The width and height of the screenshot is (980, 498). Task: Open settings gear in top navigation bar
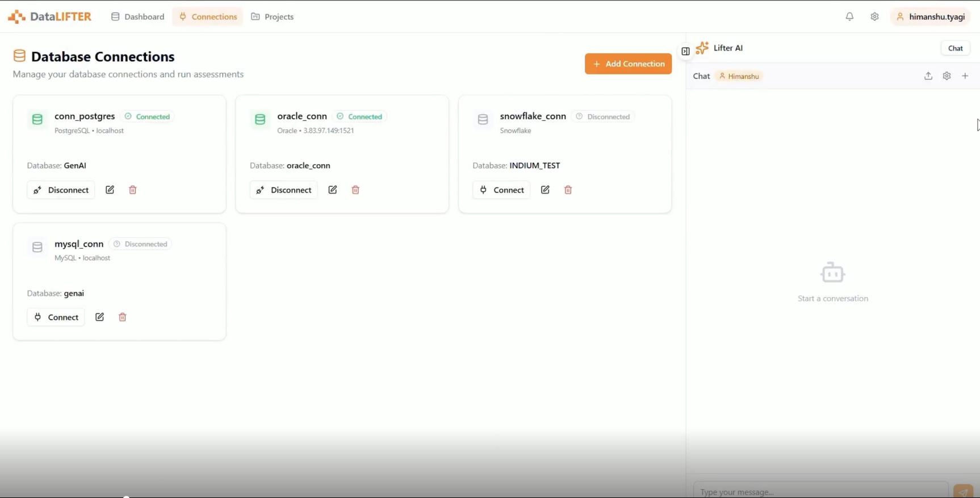click(874, 16)
